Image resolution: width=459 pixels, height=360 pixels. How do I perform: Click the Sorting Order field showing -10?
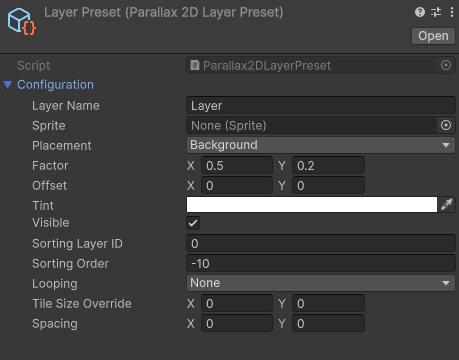point(321,264)
